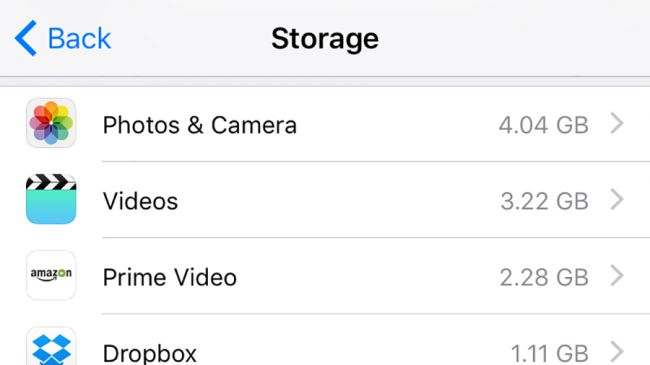
Task: Tap the Videos clapperboard app icon
Action: point(51,199)
